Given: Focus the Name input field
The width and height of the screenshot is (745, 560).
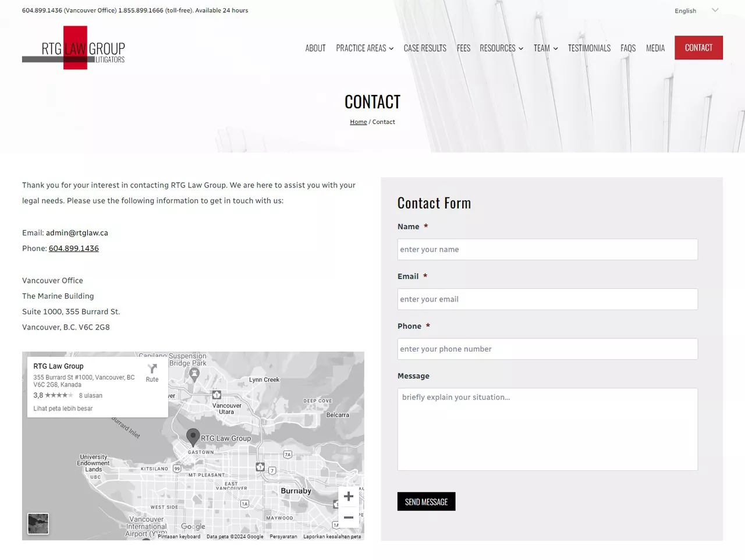Looking at the screenshot, I should 547,250.
